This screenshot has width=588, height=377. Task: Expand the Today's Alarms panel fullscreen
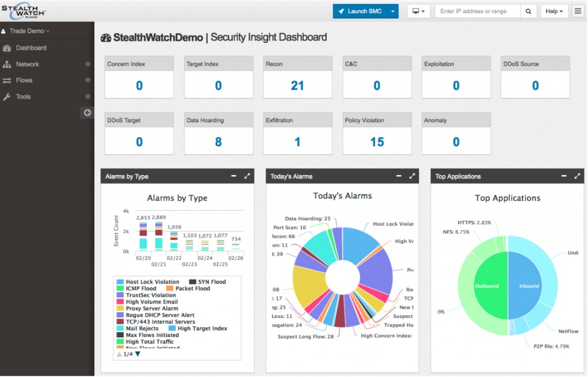point(412,176)
